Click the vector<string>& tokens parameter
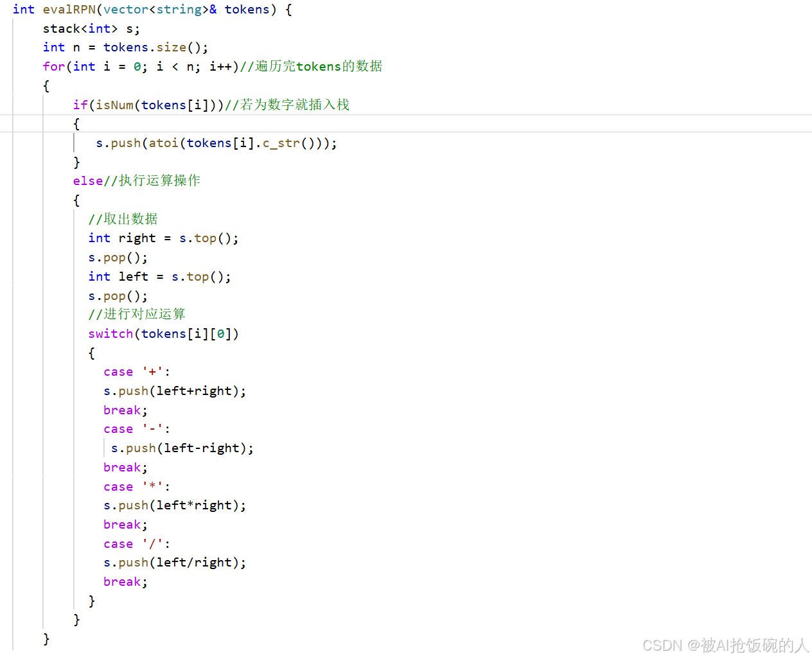 coord(186,10)
